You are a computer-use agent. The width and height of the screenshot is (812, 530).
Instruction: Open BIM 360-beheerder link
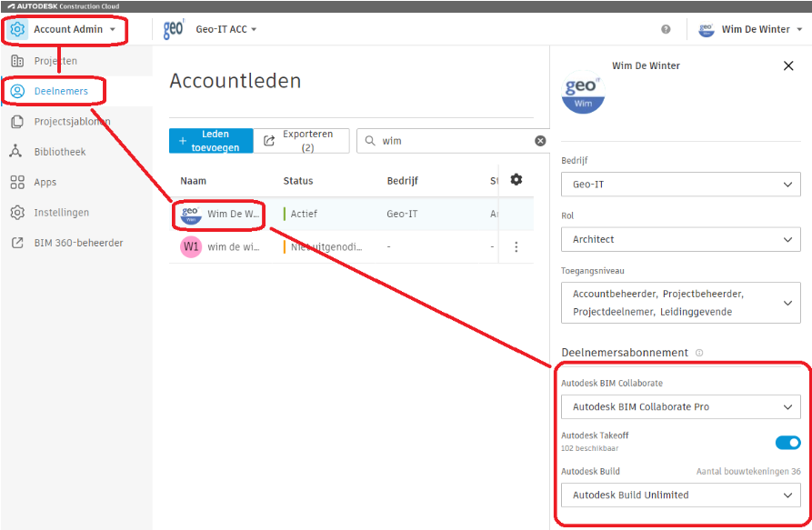pyautogui.click(x=76, y=243)
